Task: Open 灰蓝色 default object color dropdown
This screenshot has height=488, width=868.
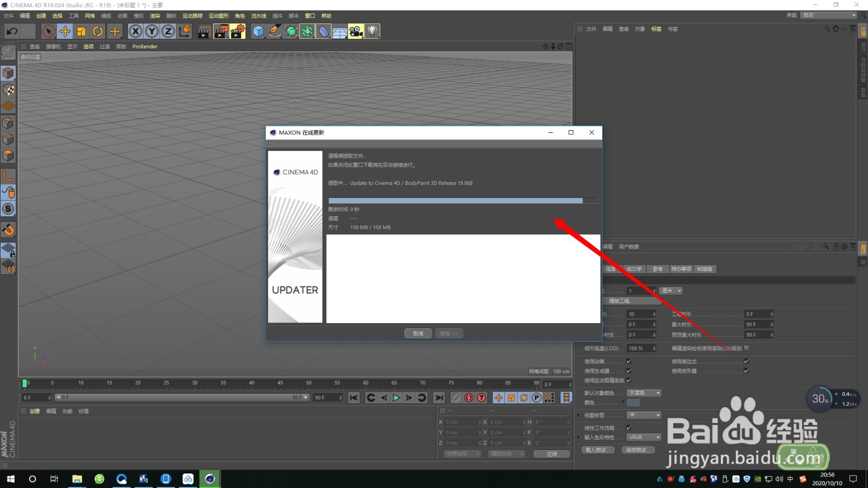Action: tap(644, 393)
